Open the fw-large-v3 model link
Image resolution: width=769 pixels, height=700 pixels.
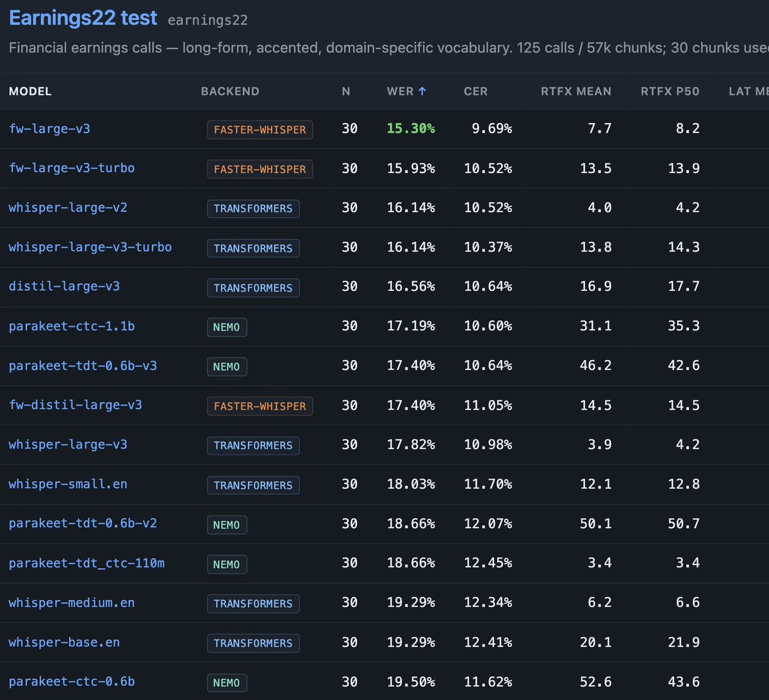point(49,129)
